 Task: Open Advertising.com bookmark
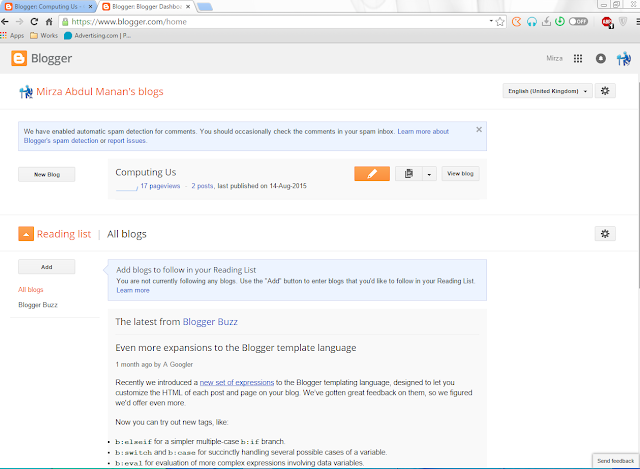tap(97, 36)
